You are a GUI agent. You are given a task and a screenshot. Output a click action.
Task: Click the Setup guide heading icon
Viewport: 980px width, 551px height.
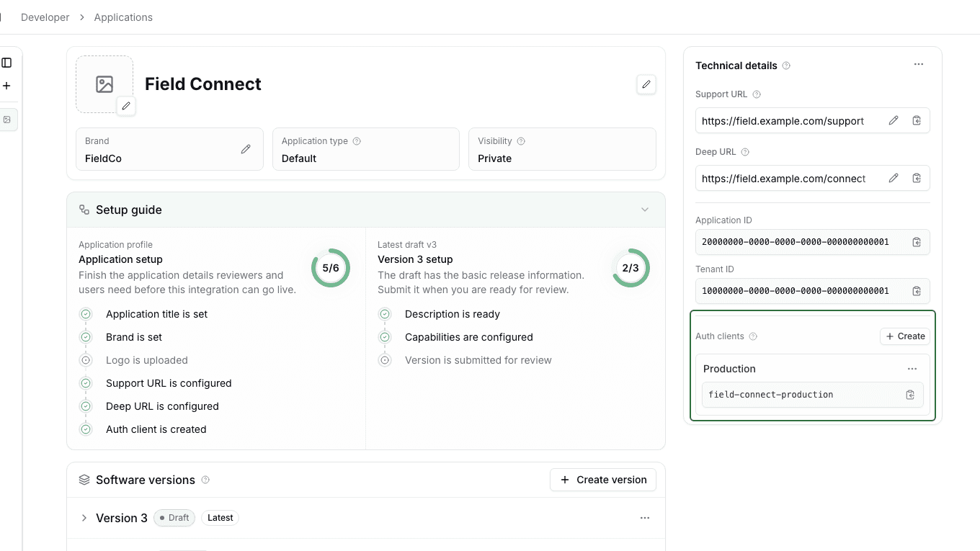[84, 210]
